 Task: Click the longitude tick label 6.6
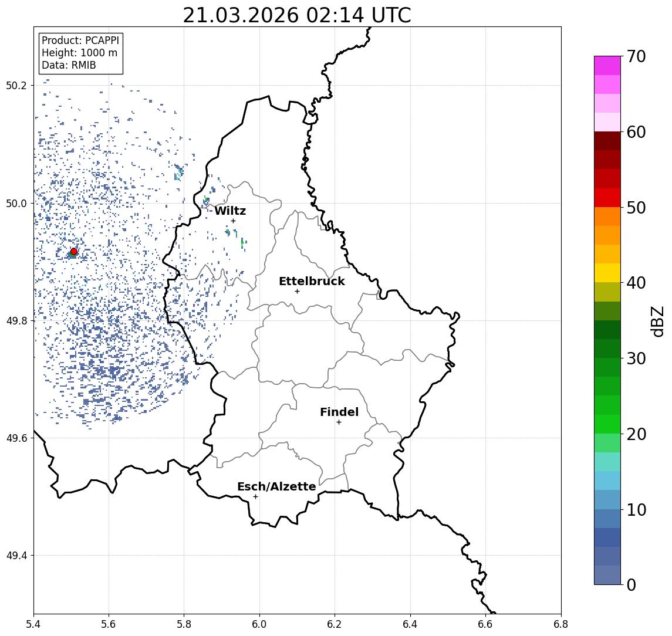[485, 624]
